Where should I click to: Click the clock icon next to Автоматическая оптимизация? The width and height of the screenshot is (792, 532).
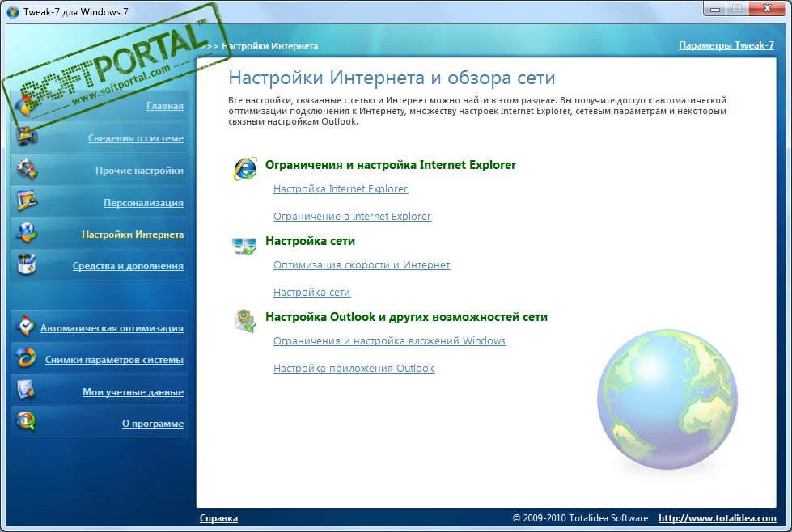[x=25, y=327]
